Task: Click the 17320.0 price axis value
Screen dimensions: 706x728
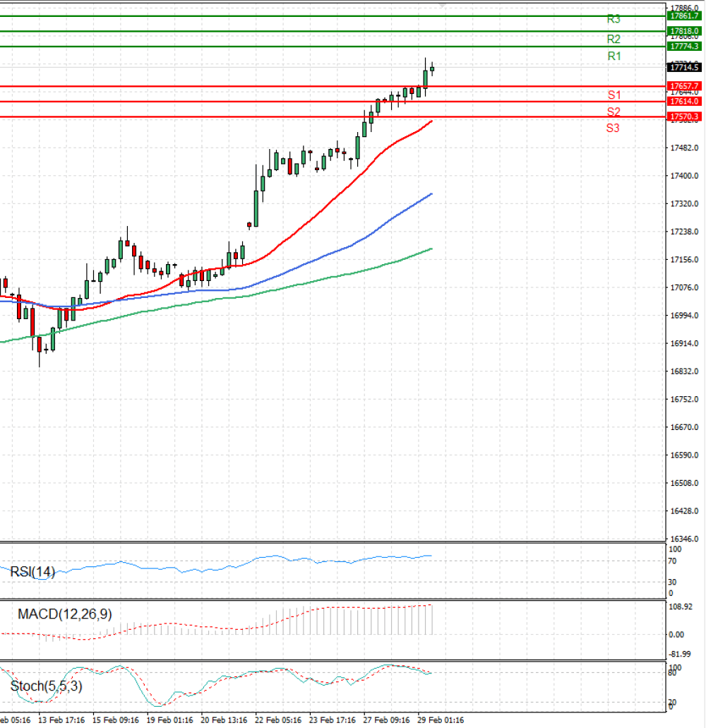Action: (684, 204)
